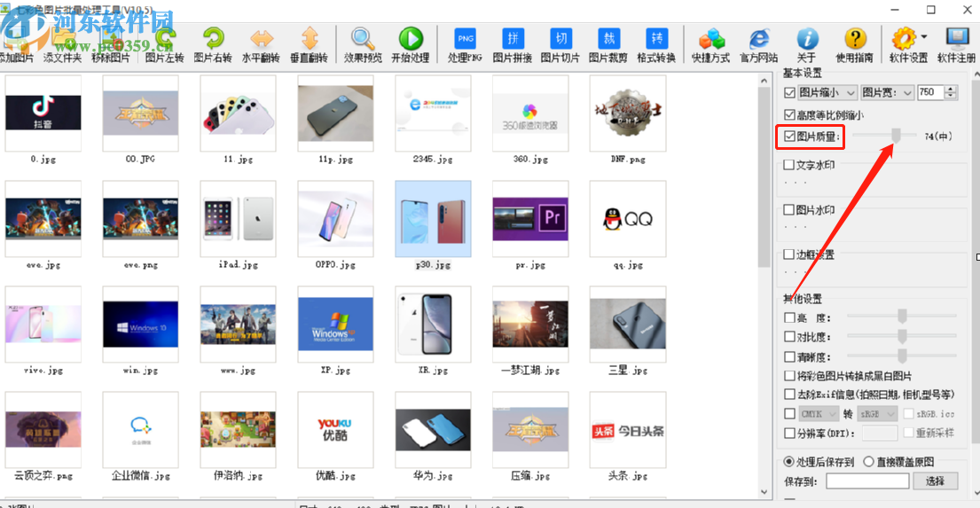Click the image list vertical scrollbar thumb
The height and width of the screenshot is (508, 980).
tap(764, 177)
